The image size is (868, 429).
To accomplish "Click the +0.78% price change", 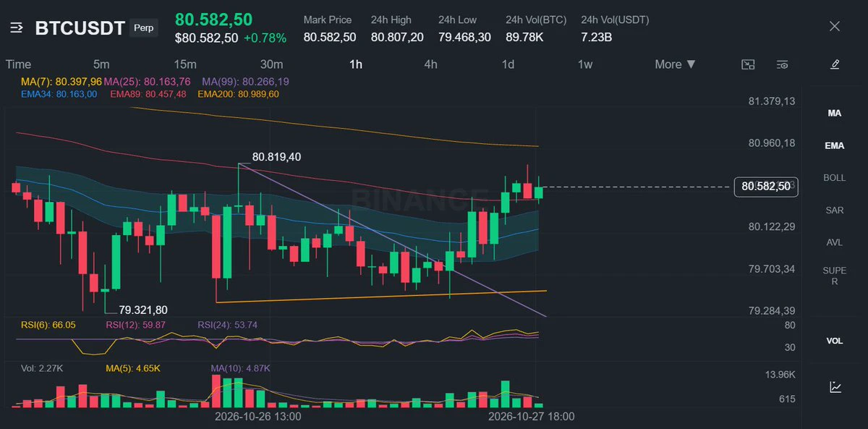I will click(265, 38).
